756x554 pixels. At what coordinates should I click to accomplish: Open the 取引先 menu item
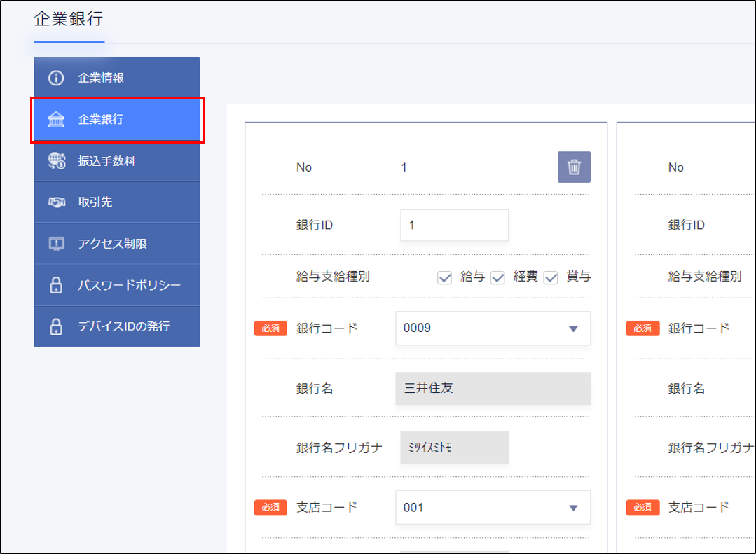(117, 202)
